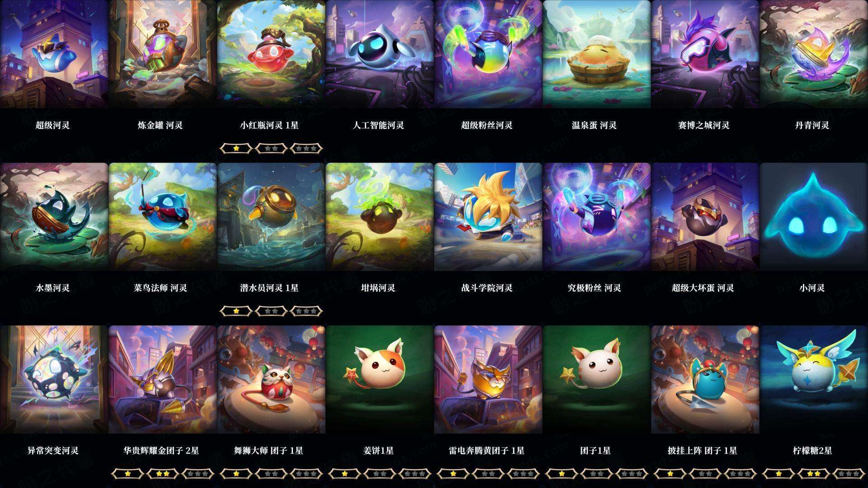Select three-star tier under 小红瓶河灵
Viewport: 868px width, 488px height.
pyautogui.click(x=307, y=148)
